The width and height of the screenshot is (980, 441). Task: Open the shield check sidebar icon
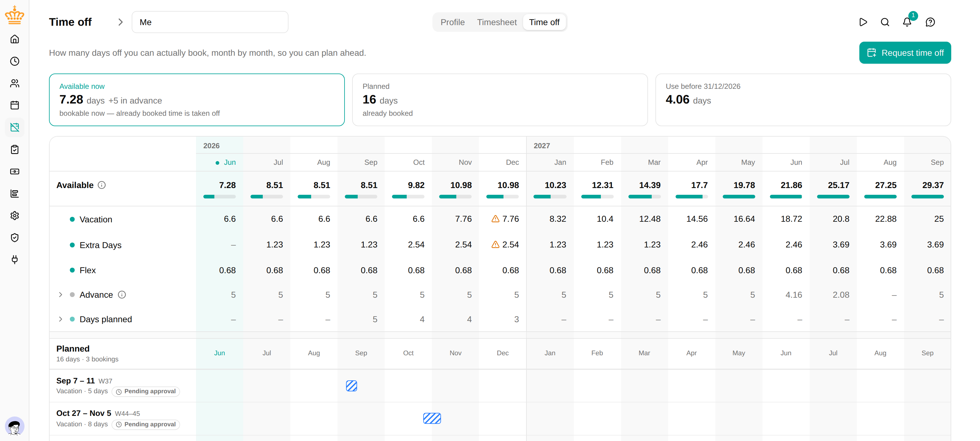pyautogui.click(x=14, y=238)
